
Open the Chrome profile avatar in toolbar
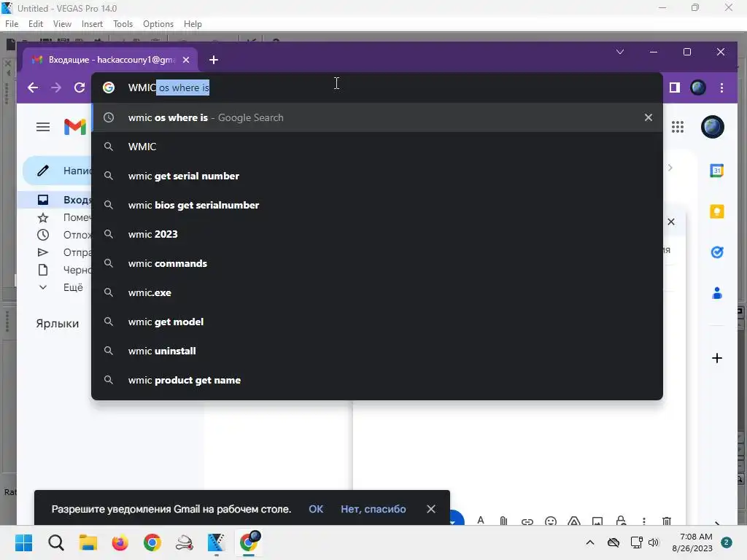coord(698,87)
